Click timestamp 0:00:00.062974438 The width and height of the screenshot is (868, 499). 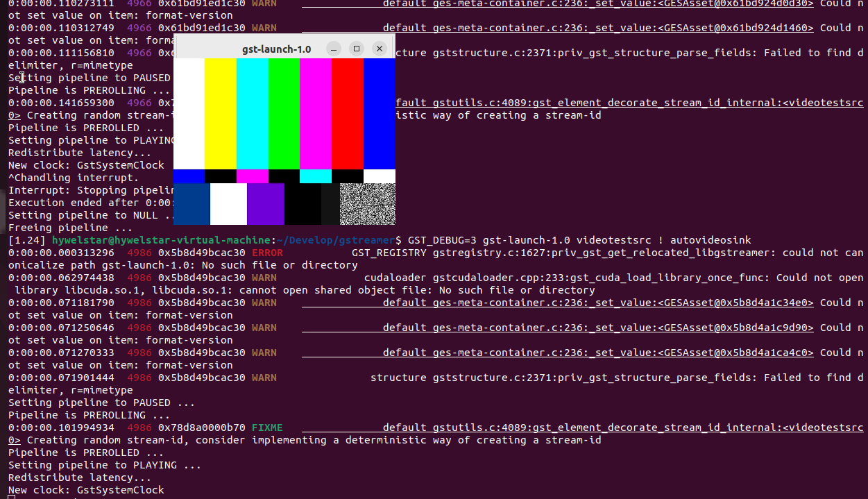[x=62, y=278]
